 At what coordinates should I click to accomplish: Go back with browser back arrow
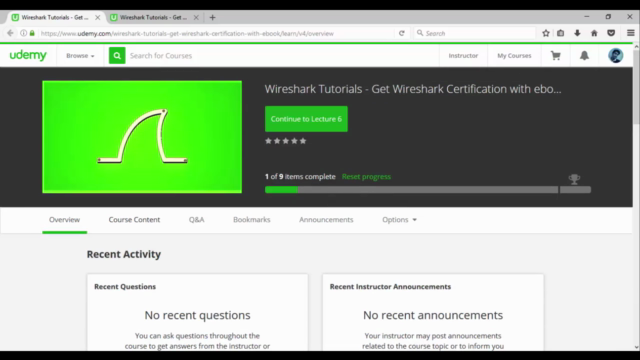click(10, 33)
